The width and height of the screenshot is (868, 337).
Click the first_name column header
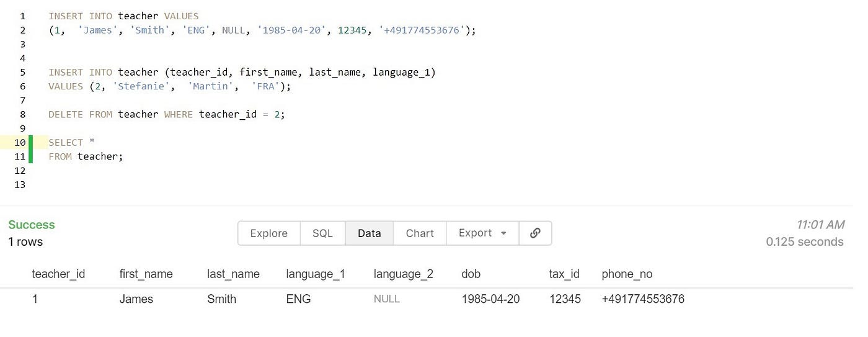[146, 274]
